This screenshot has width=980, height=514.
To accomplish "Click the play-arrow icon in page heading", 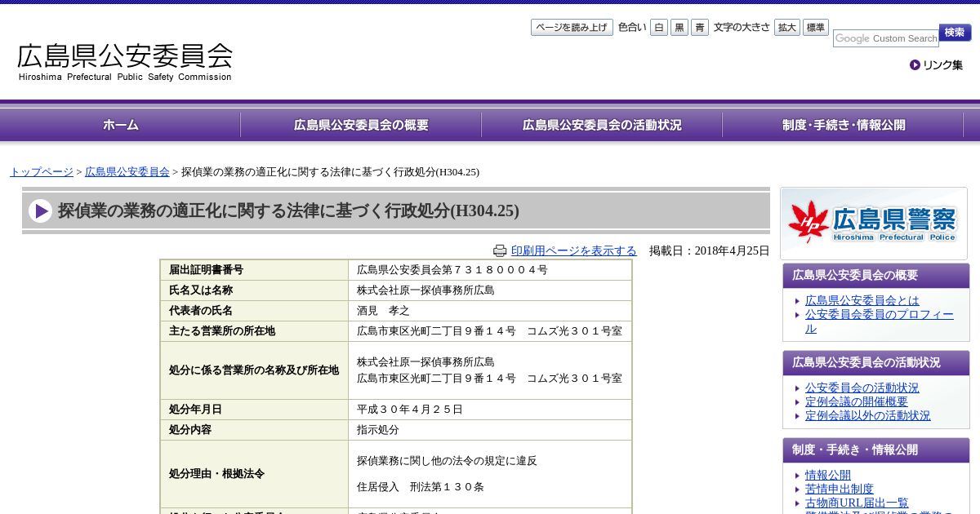I will click(x=40, y=210).
